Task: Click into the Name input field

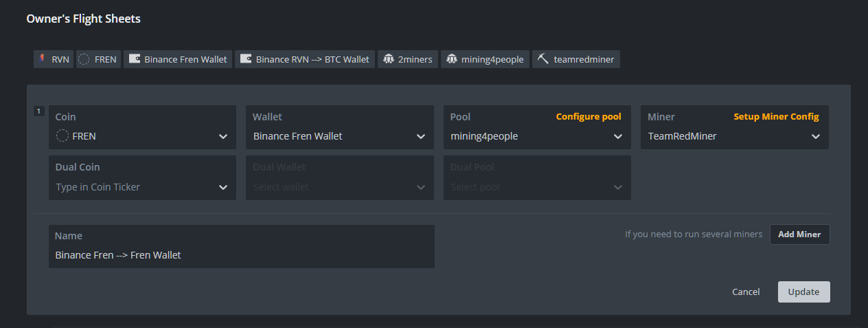Action: 241,255
